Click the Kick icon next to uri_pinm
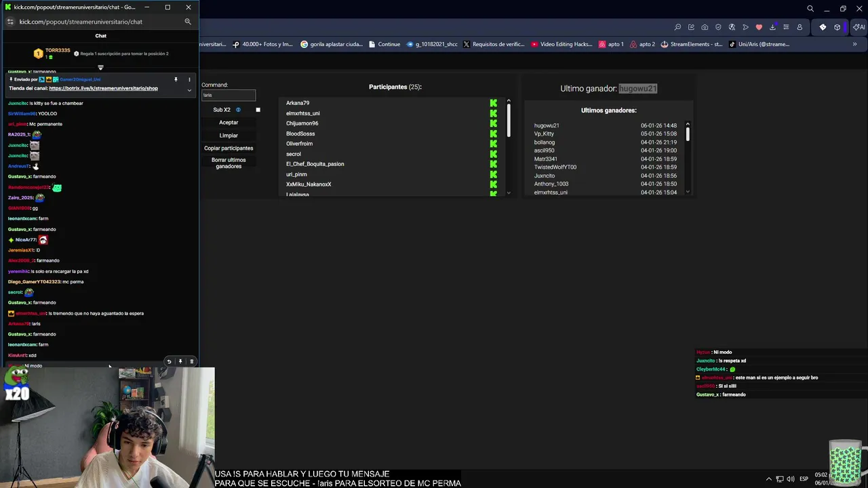868x488 pixels. pyautogui.click(x=494, y=174)
